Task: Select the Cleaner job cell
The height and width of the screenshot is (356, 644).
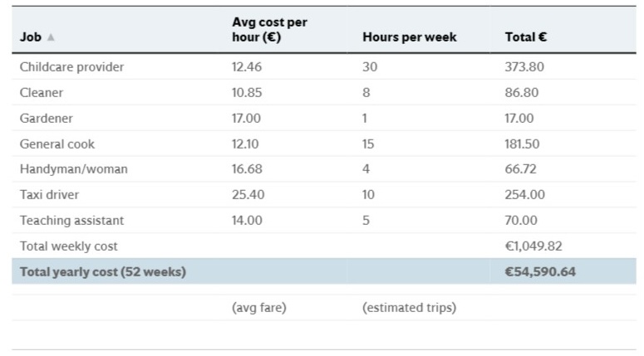Action: click(42, 93)
